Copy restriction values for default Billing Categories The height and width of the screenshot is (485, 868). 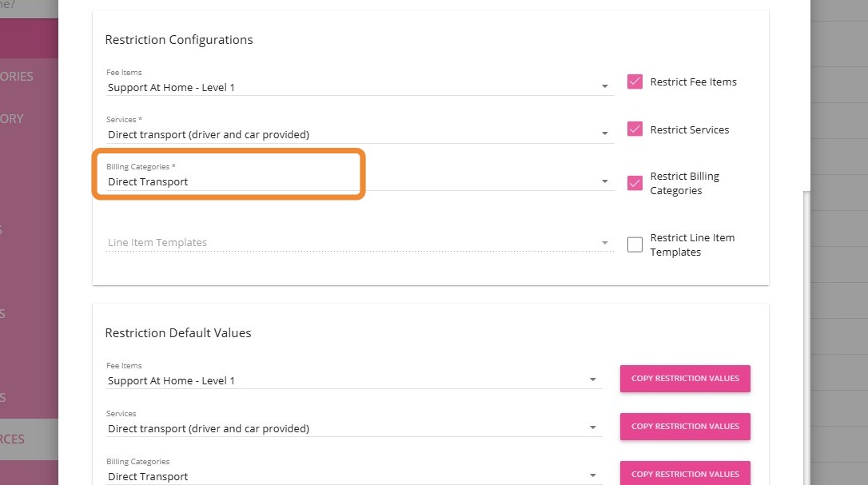click(685, 473)
